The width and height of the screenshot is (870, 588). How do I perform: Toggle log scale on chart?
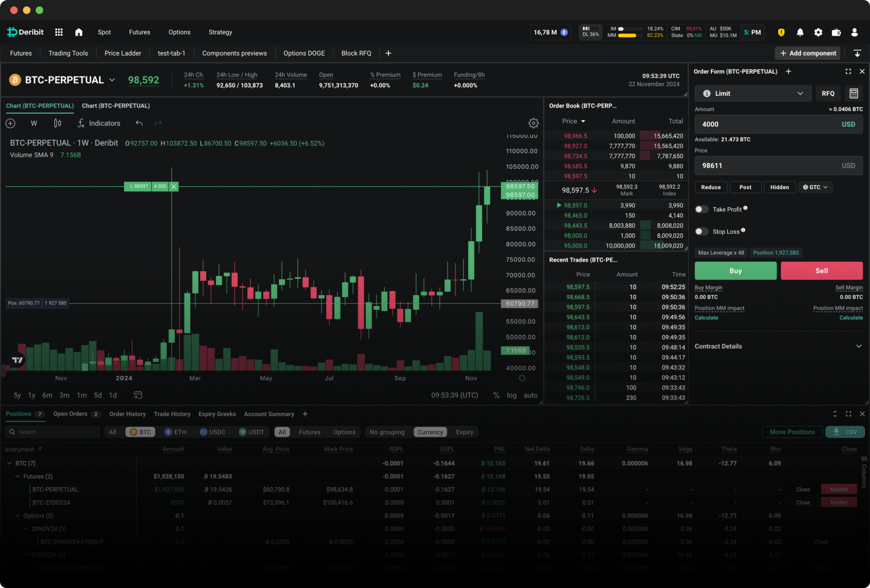pos(511,395)
